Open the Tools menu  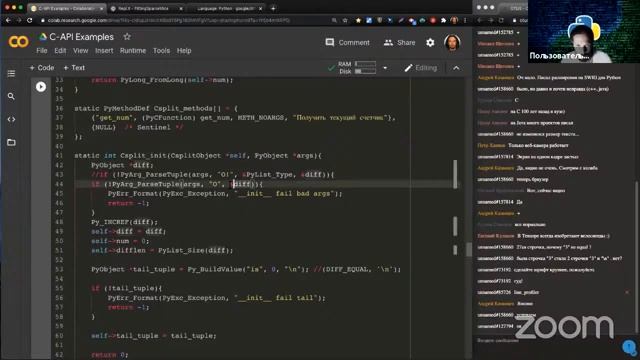point(161,51)
